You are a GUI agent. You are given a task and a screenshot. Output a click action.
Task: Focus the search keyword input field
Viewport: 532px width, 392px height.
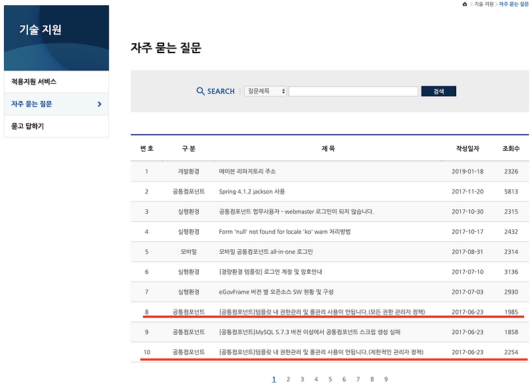[353, 91]
